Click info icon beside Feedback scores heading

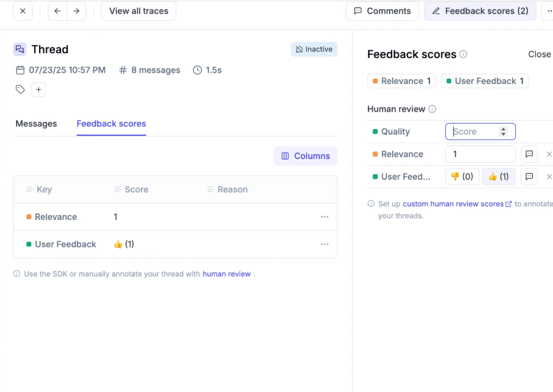(464, 54)
